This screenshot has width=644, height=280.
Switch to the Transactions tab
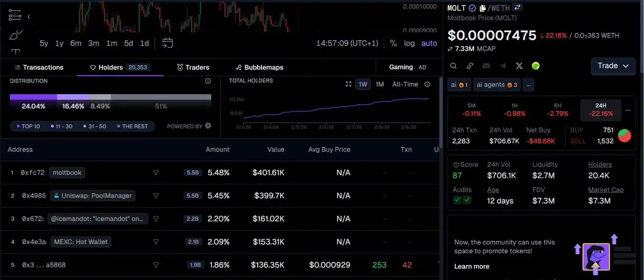coord(39,67)
